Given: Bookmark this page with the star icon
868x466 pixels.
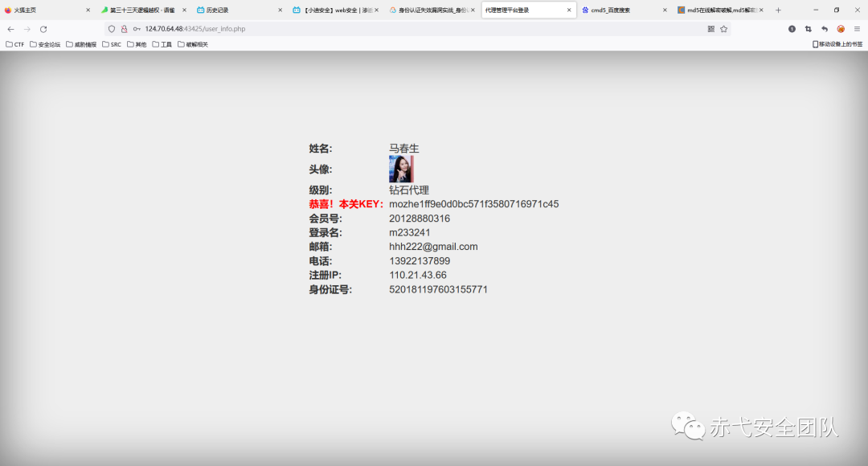Looking at the screenshot, I should (x=723, y=29).
